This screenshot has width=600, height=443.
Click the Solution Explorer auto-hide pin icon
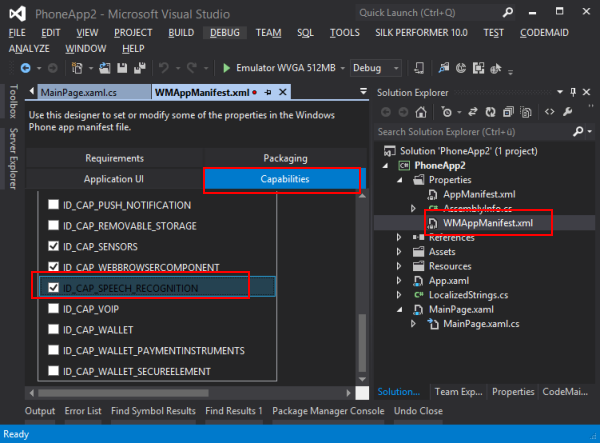(x=573, y=92)
